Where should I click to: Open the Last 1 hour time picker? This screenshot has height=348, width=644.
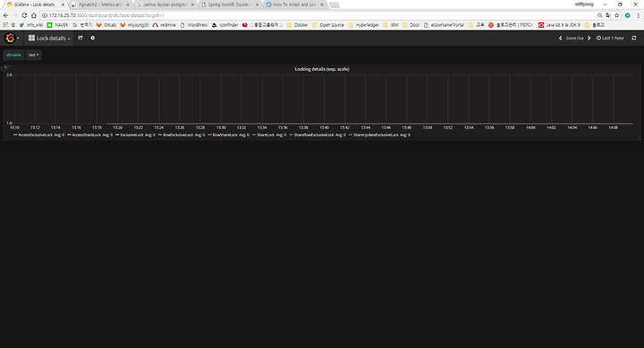point(610,38)
